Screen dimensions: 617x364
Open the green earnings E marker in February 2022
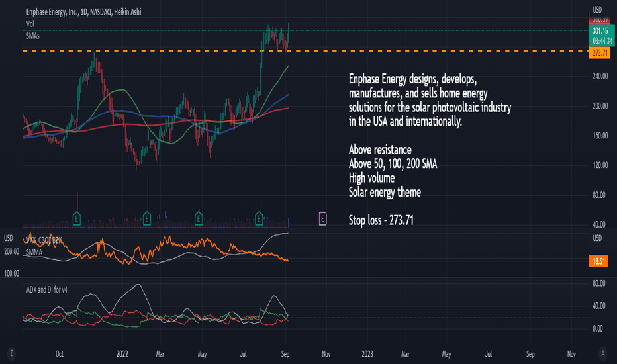[x=147, y=218]
